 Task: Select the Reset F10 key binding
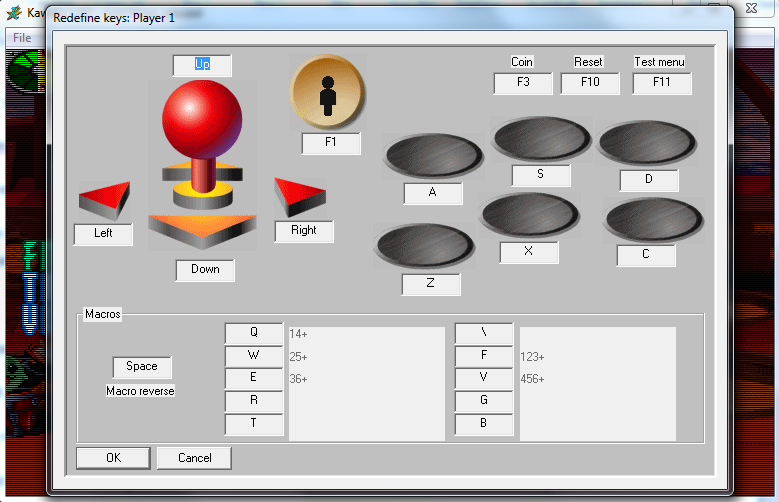590,83
